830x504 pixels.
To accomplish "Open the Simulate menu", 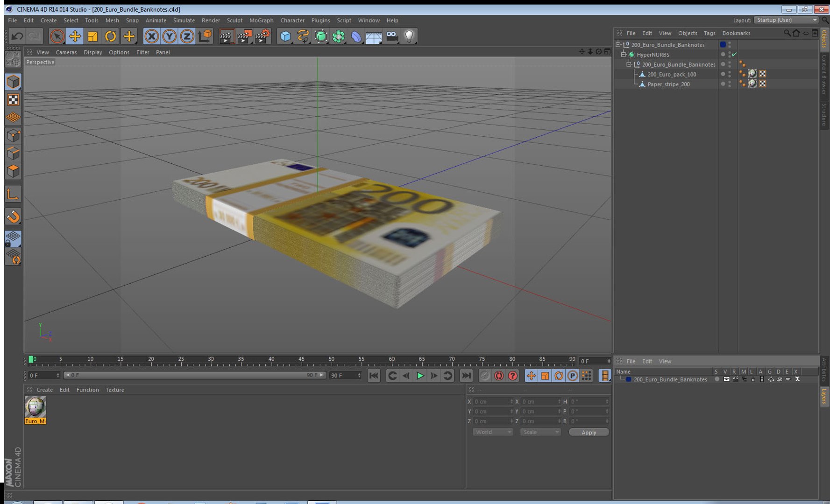I will pos(184,21).
